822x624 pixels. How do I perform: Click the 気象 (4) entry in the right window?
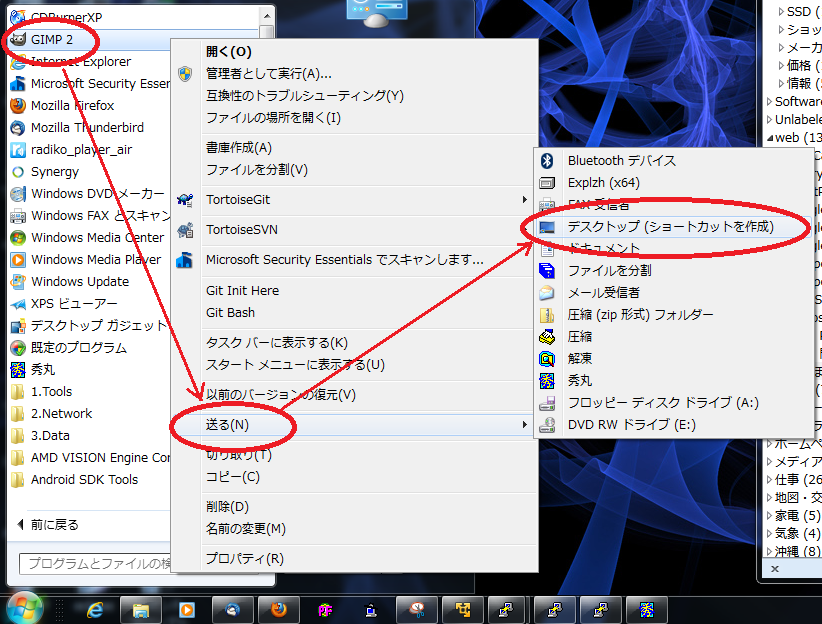pyautogui.click(x=797, y=534)
